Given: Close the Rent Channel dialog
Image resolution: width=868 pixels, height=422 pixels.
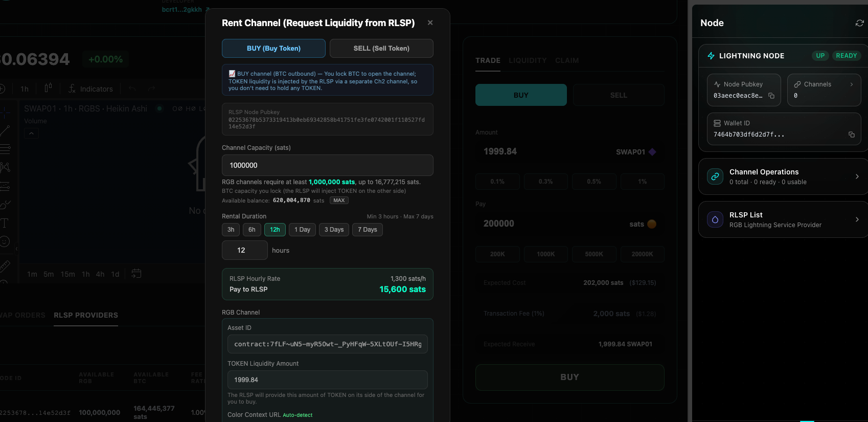Looking at the screenshot, I should pyautogui.click(x=430, y=23).
